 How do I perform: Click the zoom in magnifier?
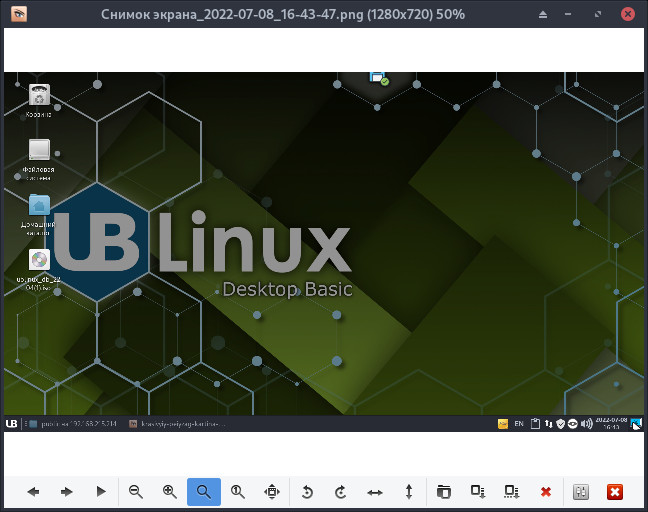[170, 492]
